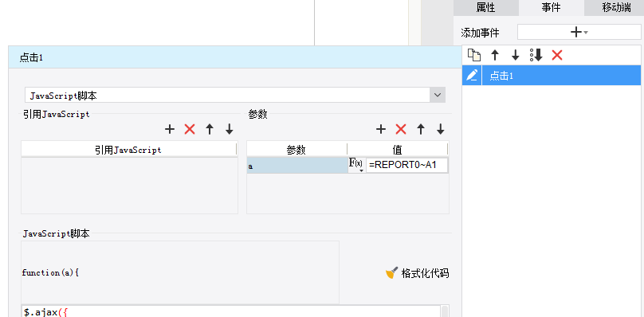Remove referenced JavaScript with red X
The height and width of the screenshot is (317, 644).
(x=190, y=130)
